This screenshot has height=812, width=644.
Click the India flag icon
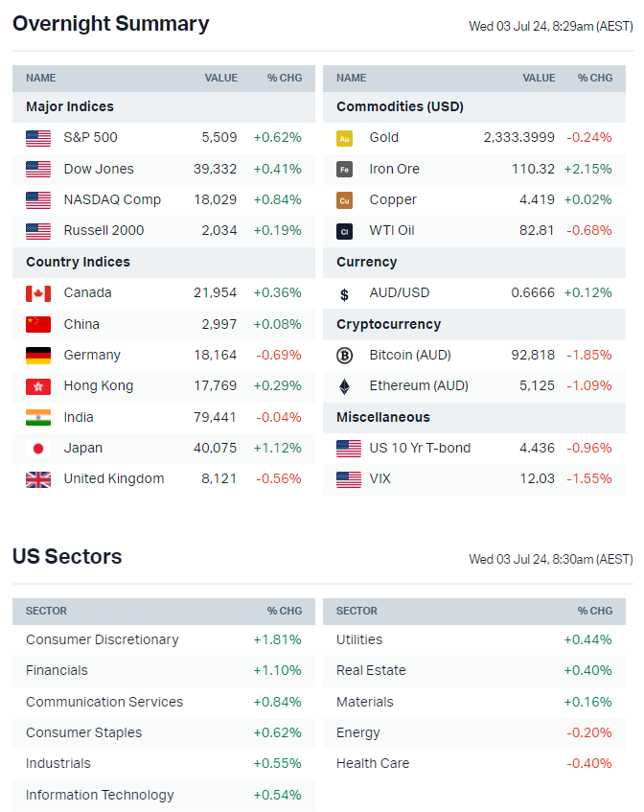[38, 418]
